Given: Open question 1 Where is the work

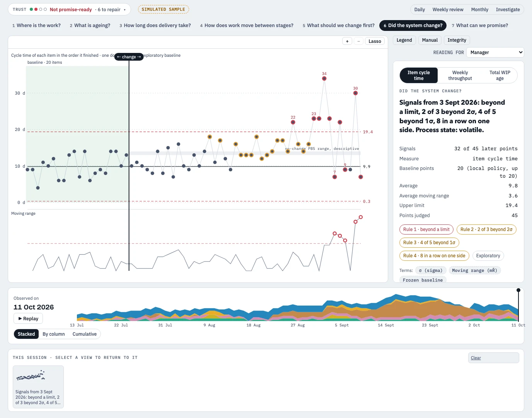Looking at the screenshot, I should click(36, 25).
